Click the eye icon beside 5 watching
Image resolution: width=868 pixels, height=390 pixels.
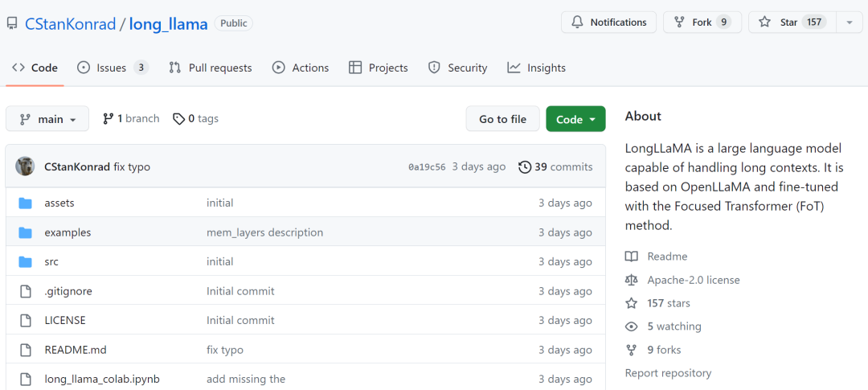coord(632,326)
